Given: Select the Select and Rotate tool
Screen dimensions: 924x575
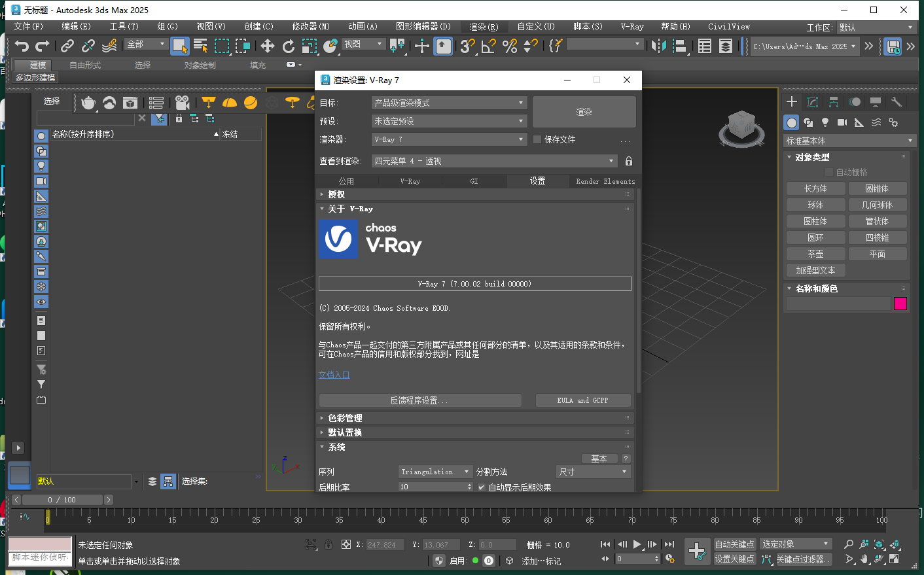Looking at the screenshot, I should pos(288,46).
